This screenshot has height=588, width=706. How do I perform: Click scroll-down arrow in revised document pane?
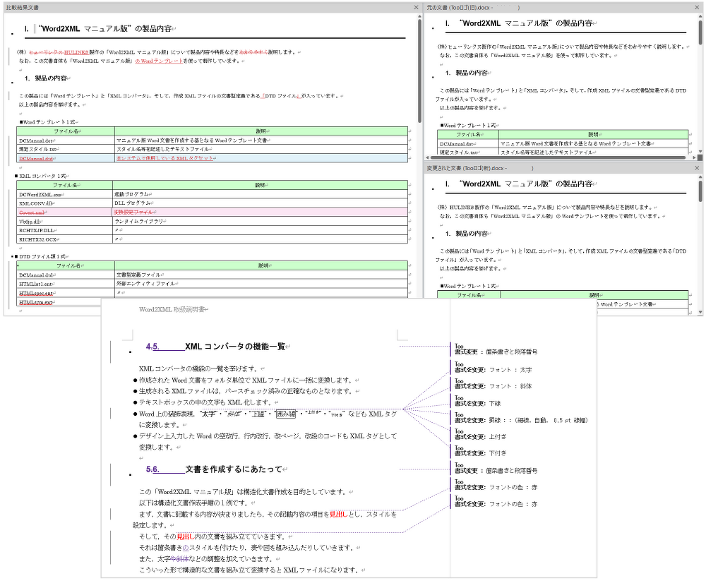[x=700, y=311]
